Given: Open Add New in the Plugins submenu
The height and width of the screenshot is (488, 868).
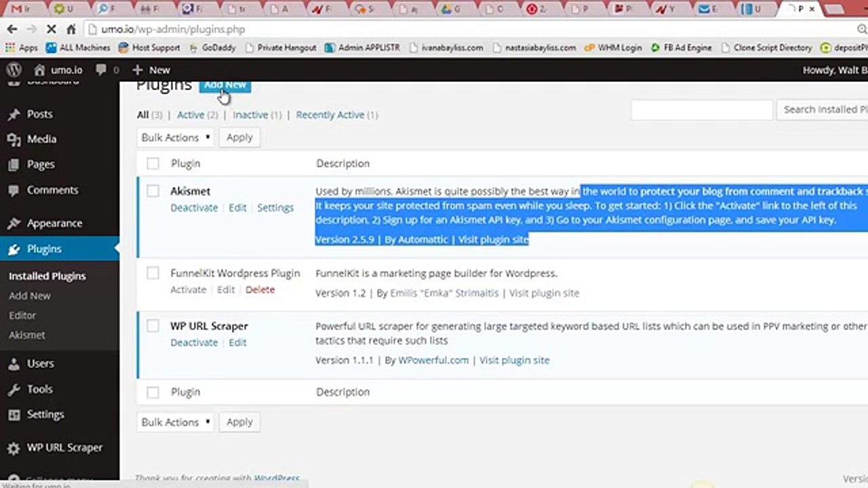Looking at the screenshot, I should point(30,296).
